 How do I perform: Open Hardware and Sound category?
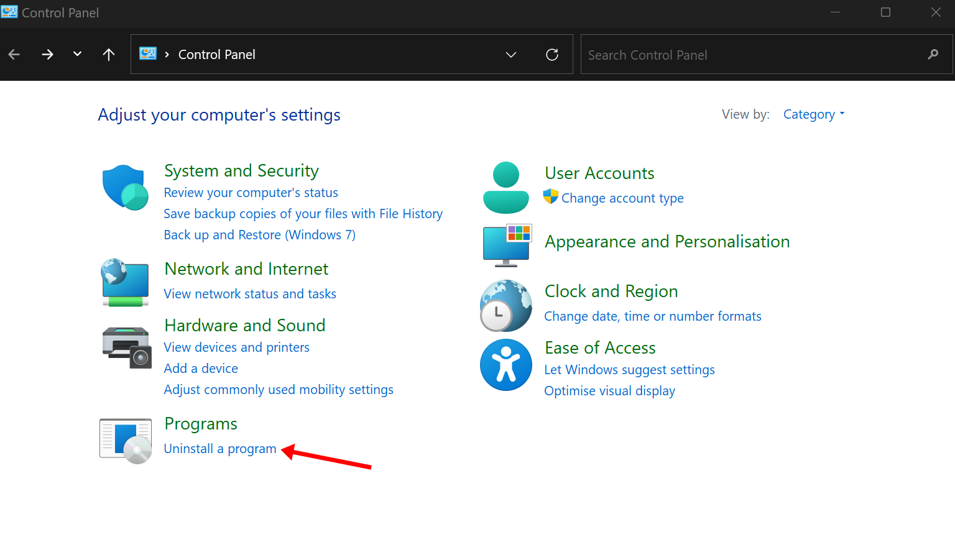(245, 326)
